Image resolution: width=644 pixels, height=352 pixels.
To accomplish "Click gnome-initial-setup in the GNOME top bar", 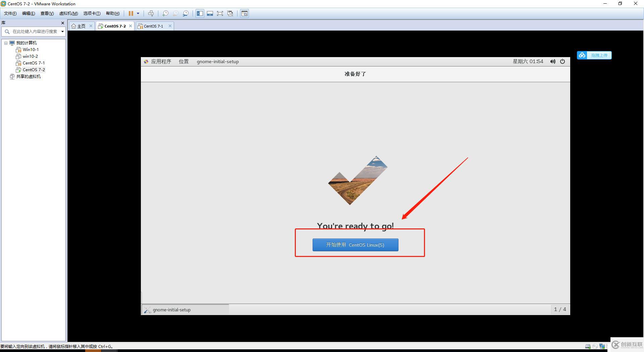I will (x=218, y=61).
